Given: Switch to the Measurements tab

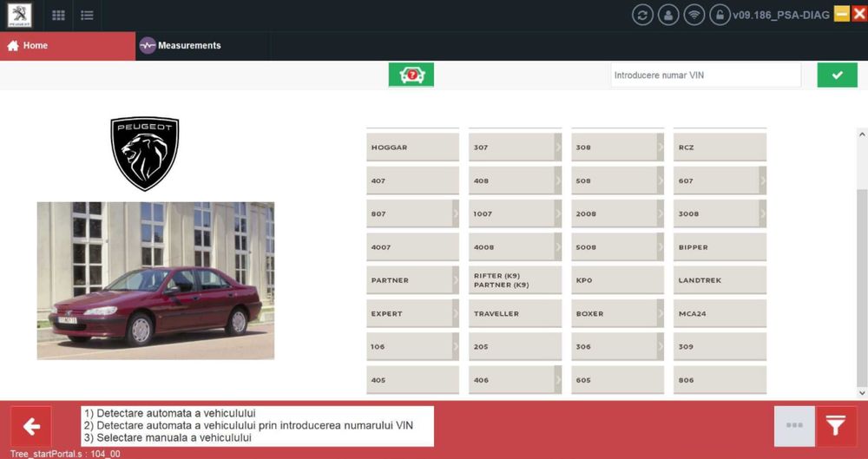Looking at the screenshot, I should 202,46.
